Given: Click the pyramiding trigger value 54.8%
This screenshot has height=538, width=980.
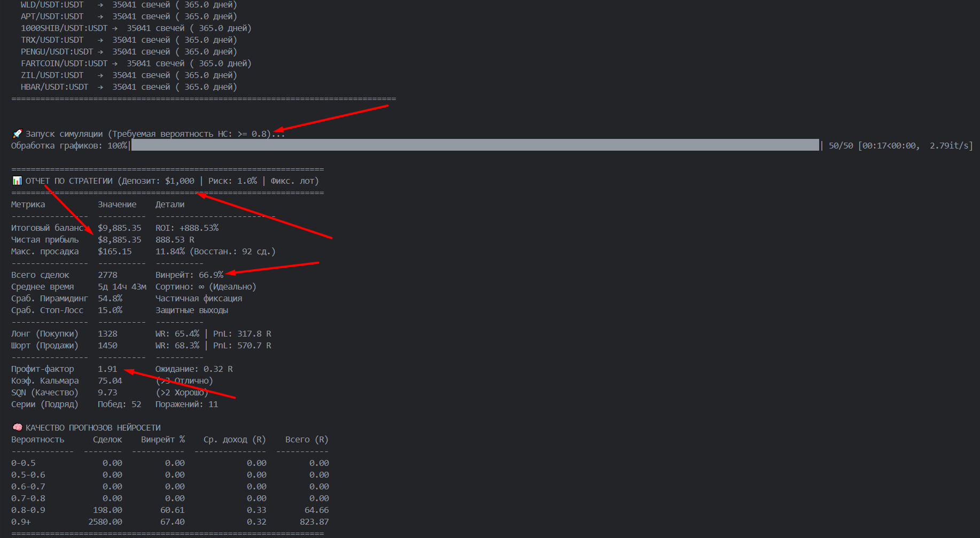Looking at the screenshot, I should pyautogui.click(x=110, y=299).
